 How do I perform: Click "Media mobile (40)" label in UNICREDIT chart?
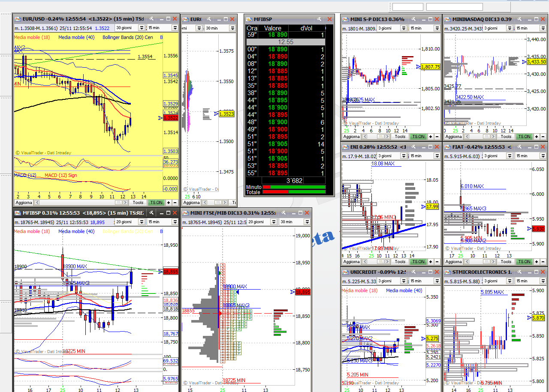pyautogui.click(x=404, y=290)
